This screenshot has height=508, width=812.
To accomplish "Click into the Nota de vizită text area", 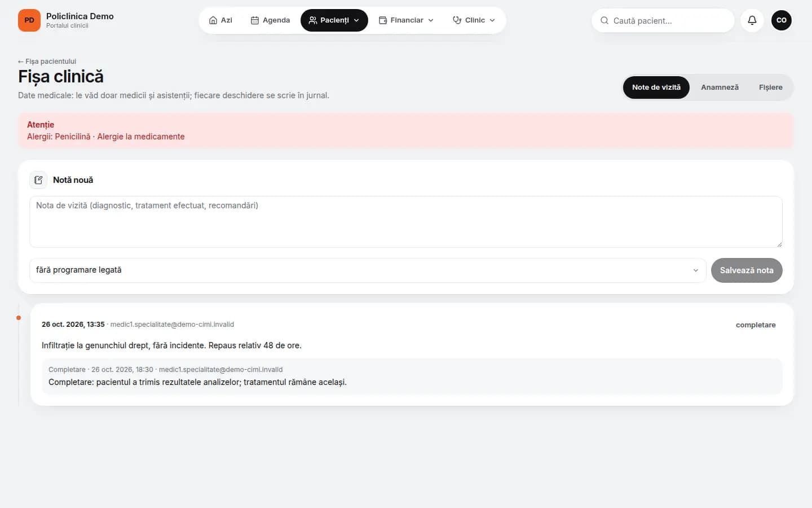I will pyautogui.click(x=406, y=222).
